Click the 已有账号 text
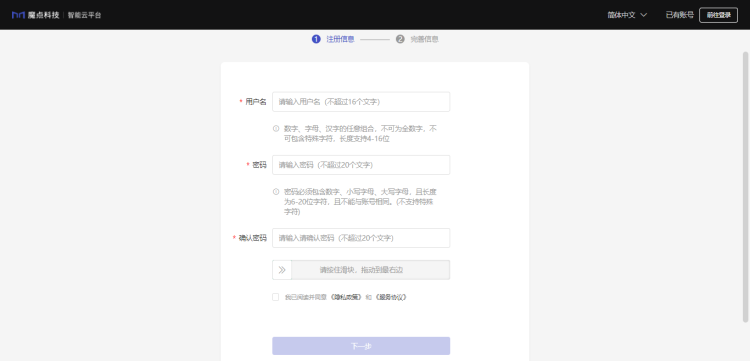The height and width of the screenshot is (361, 750). (x=680, y=15)
